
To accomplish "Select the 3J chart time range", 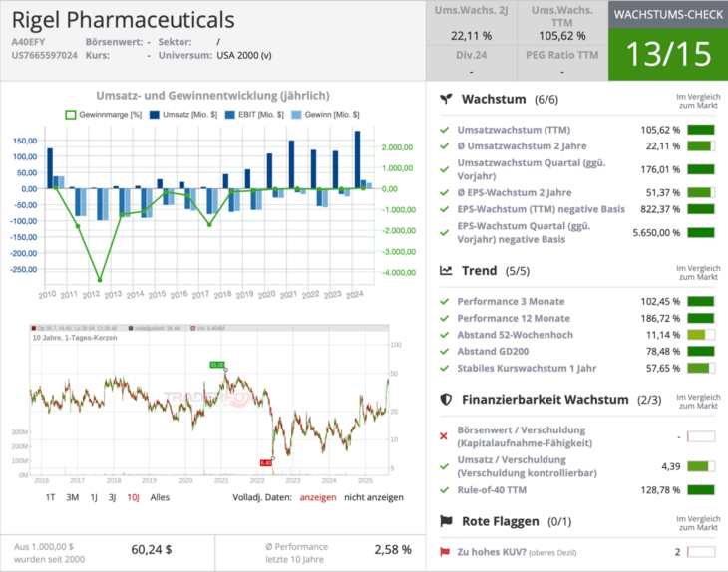I will point(112,497).
